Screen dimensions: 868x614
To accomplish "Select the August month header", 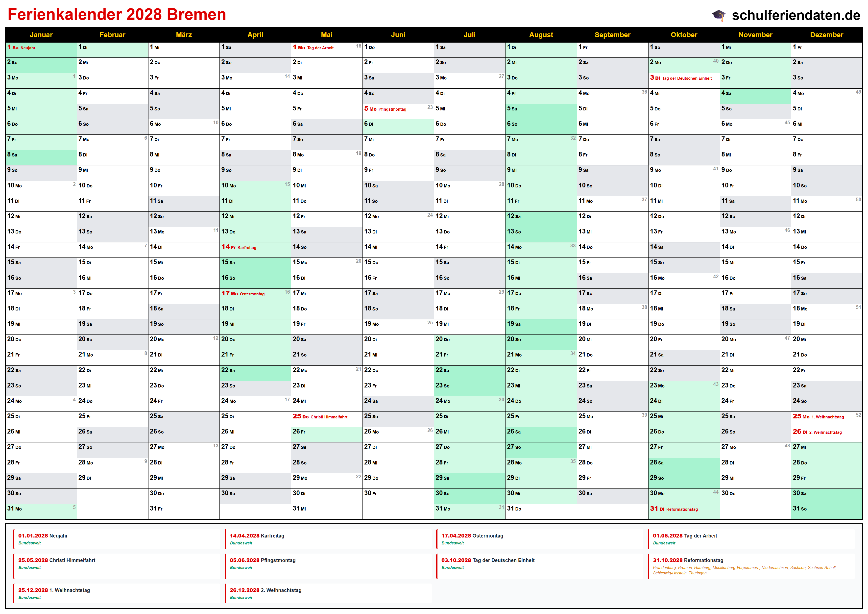I will (541, 35).
